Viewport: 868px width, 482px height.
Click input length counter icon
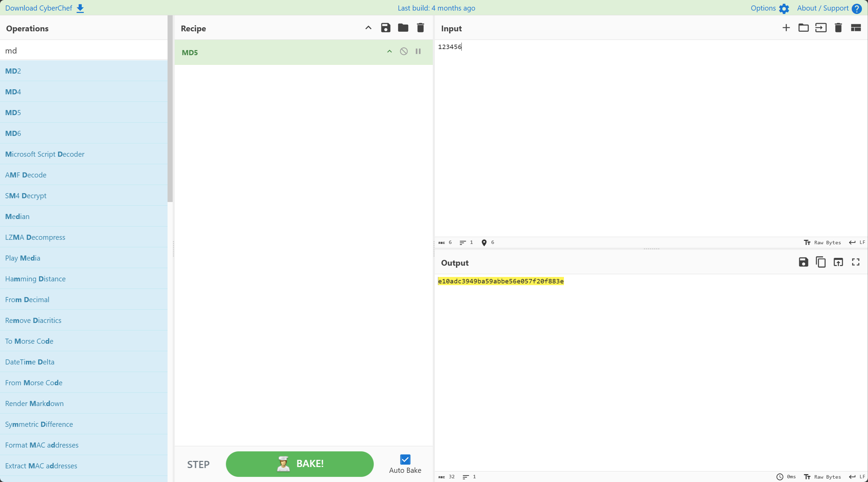[442, 243]
